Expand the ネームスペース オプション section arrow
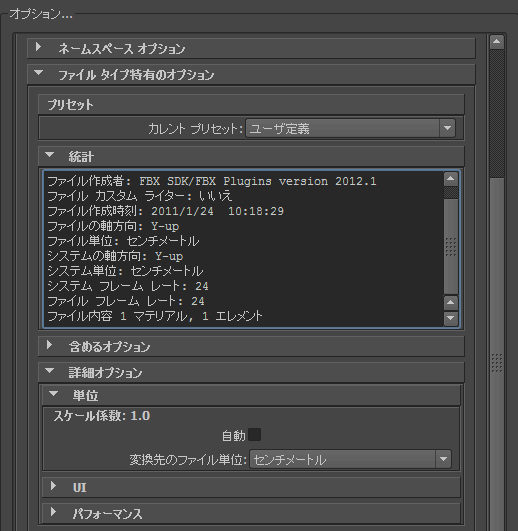This screenshot has width=518, height=531. (x=39, y=47)
